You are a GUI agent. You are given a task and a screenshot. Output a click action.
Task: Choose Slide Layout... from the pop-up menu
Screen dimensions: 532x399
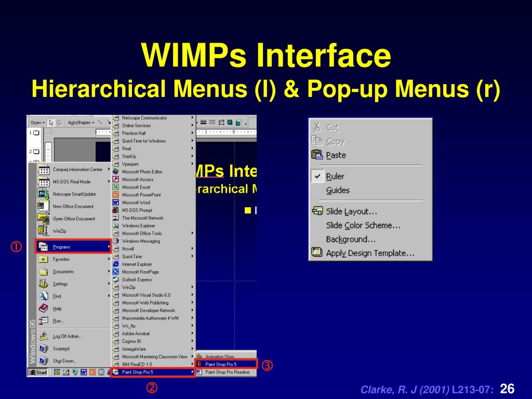pos(370,211)
